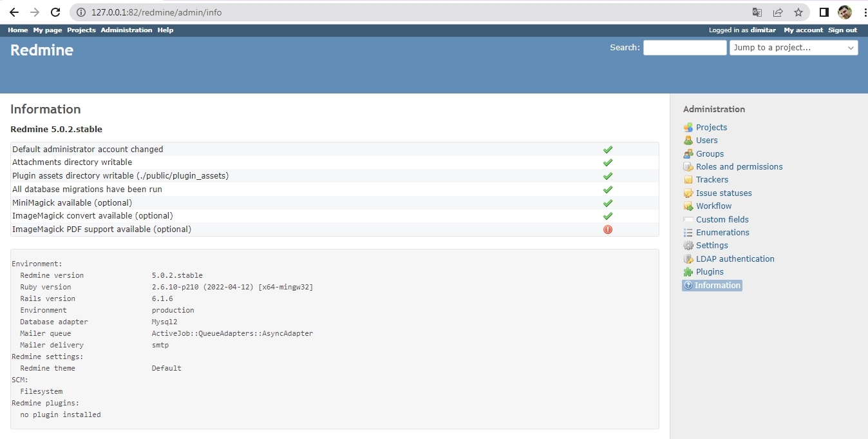This screenshot has width=868, height=439.
Task: Click the Workflow icon in sidebar
Action: pos(688,206)
